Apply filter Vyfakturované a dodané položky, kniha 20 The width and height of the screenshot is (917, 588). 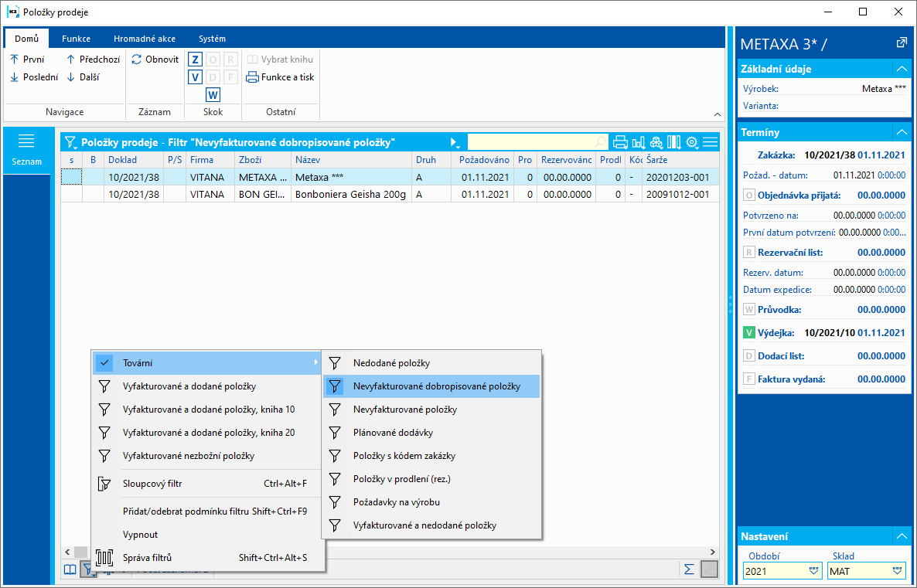coord(207,433)
